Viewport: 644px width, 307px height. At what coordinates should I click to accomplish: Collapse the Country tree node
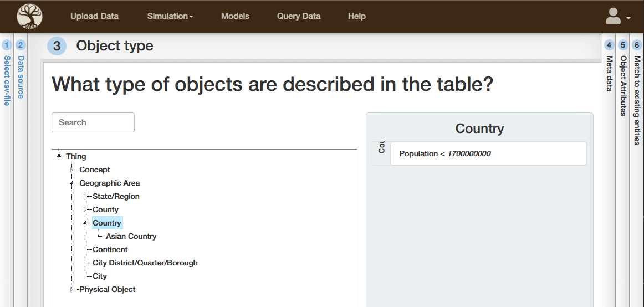85,223
